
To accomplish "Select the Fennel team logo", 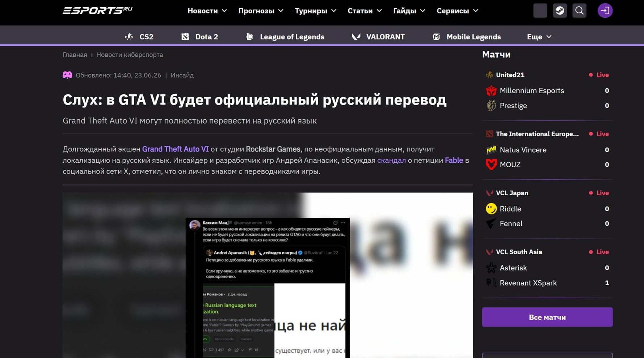I will click(491, 224).
